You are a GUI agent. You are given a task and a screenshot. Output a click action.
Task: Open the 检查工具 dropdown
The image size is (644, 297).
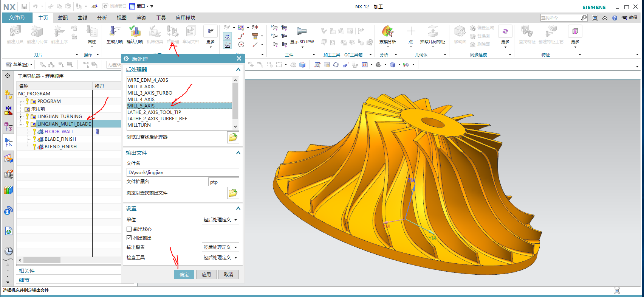tap(220, 258)
